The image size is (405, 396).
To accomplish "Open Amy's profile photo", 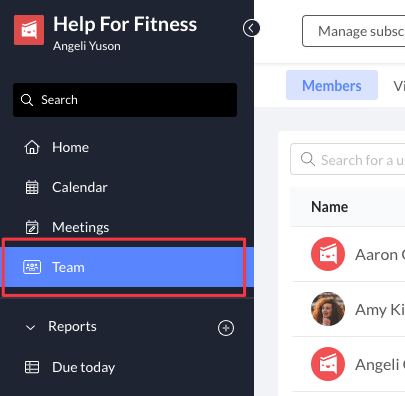I will click(x=328, y=309).
